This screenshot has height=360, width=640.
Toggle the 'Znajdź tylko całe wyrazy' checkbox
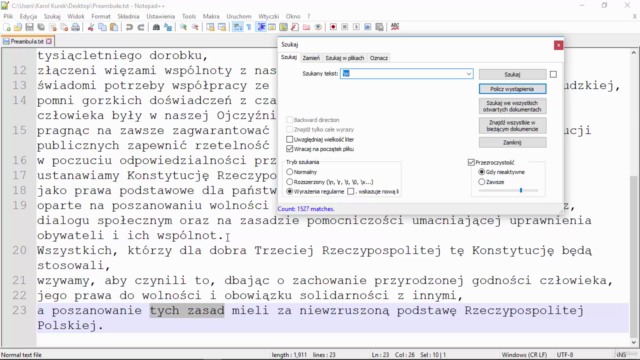pos(289,130)
